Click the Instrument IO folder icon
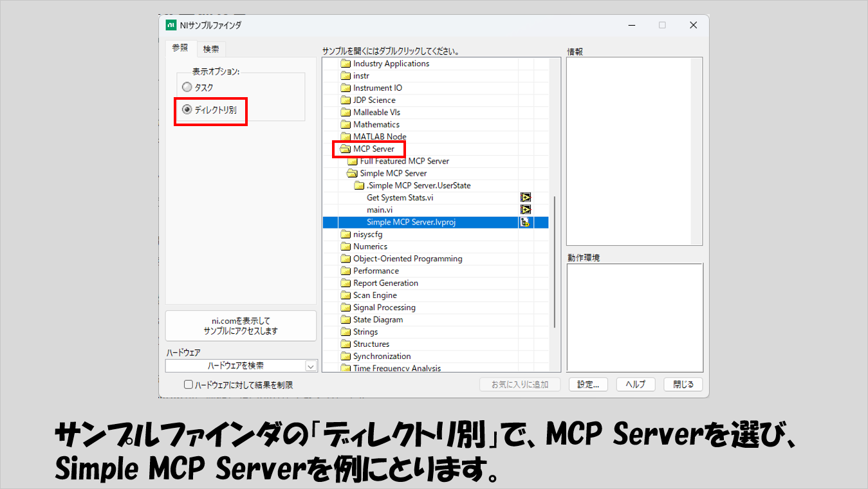Image resolution: width=868 pixels, height=489 pixels. [346, 88]
